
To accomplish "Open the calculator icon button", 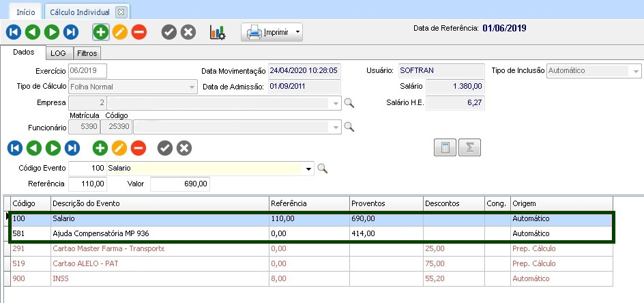I will (x=445, y=148).
